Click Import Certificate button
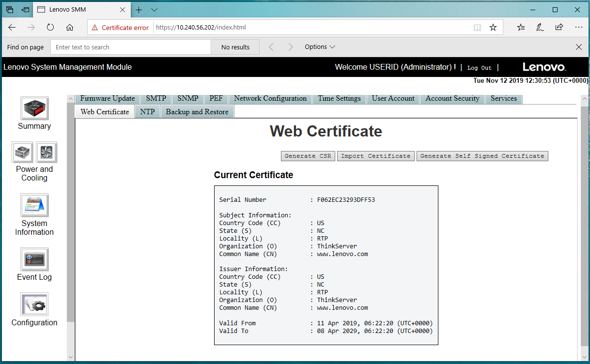 pos(376,156)
